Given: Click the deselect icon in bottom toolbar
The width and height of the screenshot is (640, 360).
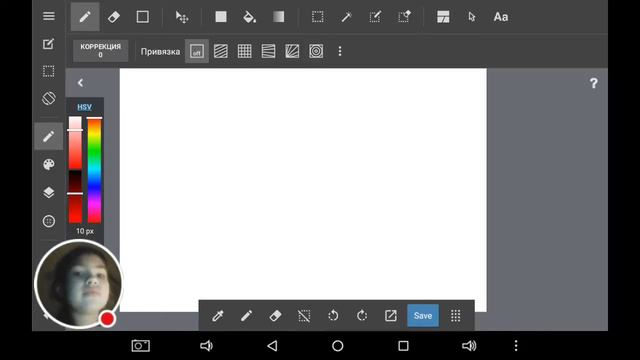Looking at the screenshot, I should pyautogui.click(x=304, y=316).
